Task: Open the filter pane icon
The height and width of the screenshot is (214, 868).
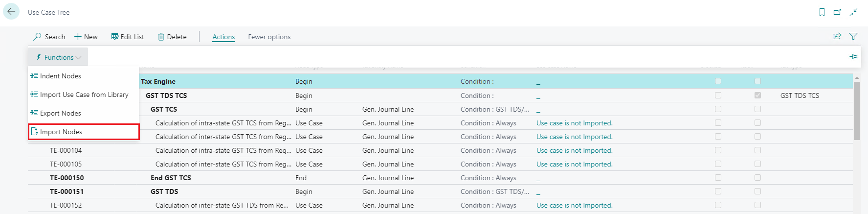Action: 853,36
